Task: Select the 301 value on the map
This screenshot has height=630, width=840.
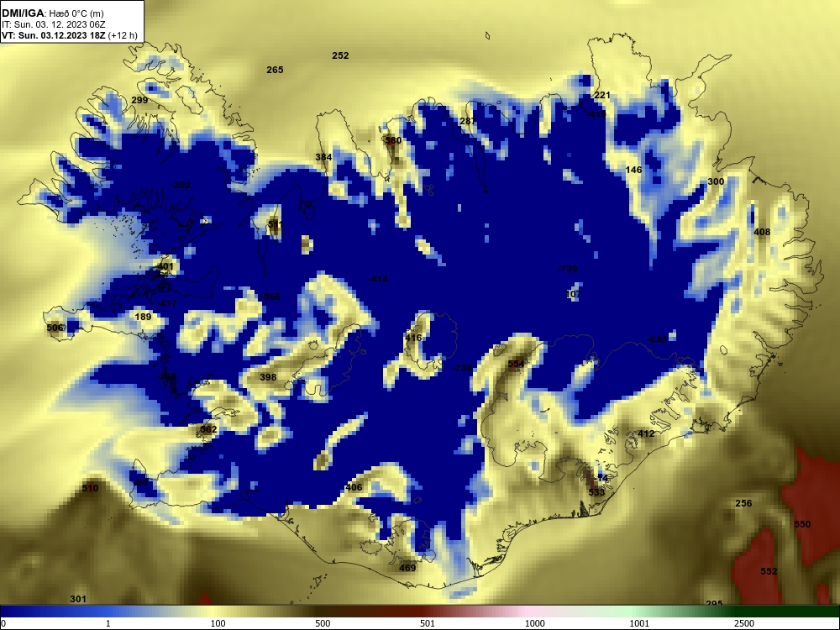Action: 78,600
